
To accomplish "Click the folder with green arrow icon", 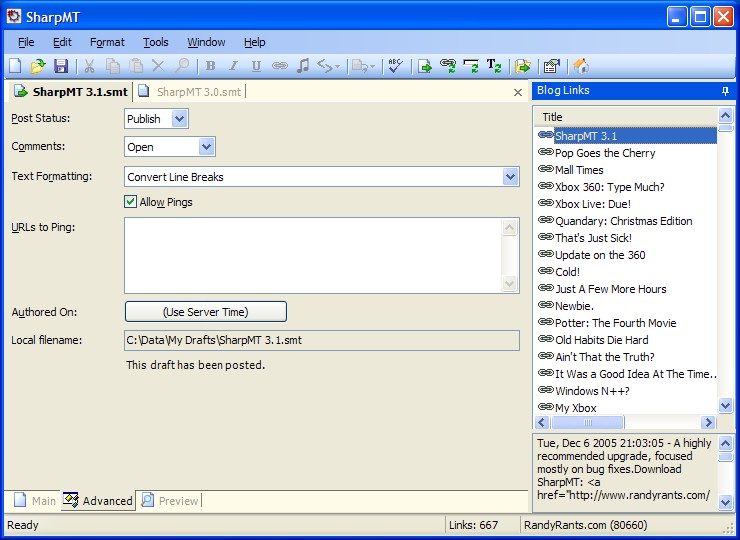I will (x=523, y=66).
